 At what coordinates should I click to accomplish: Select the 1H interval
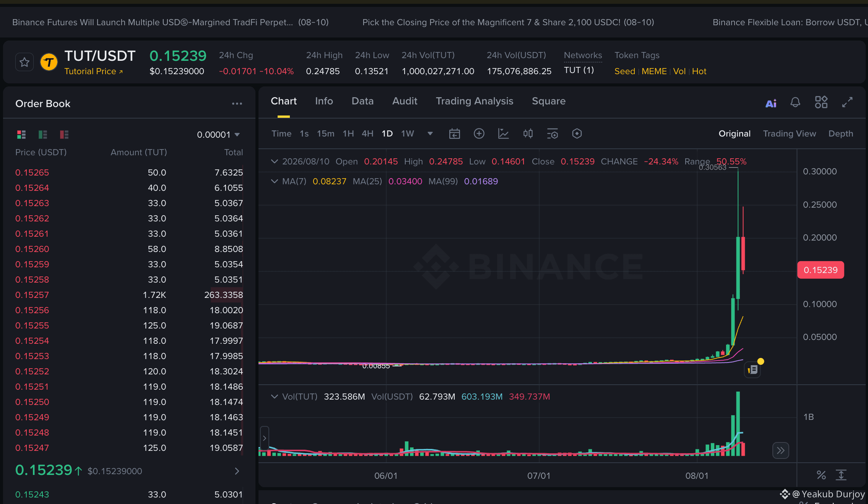coord(348,133)
